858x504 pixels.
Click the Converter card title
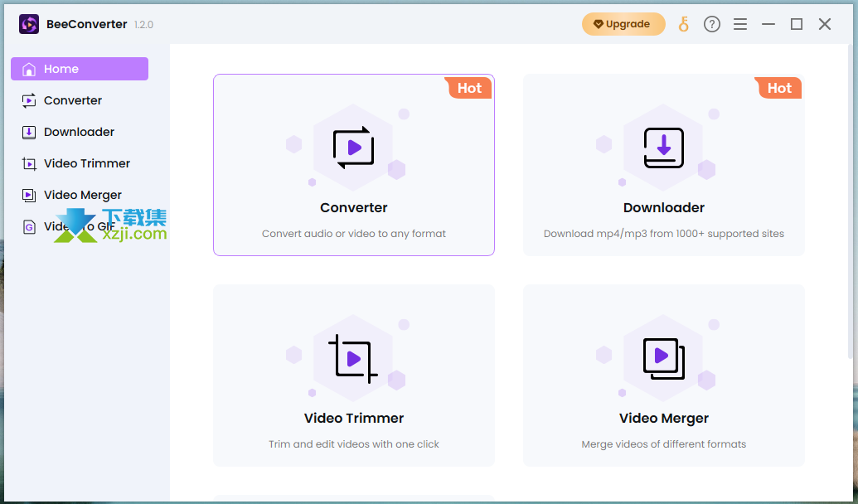[354, 207]
